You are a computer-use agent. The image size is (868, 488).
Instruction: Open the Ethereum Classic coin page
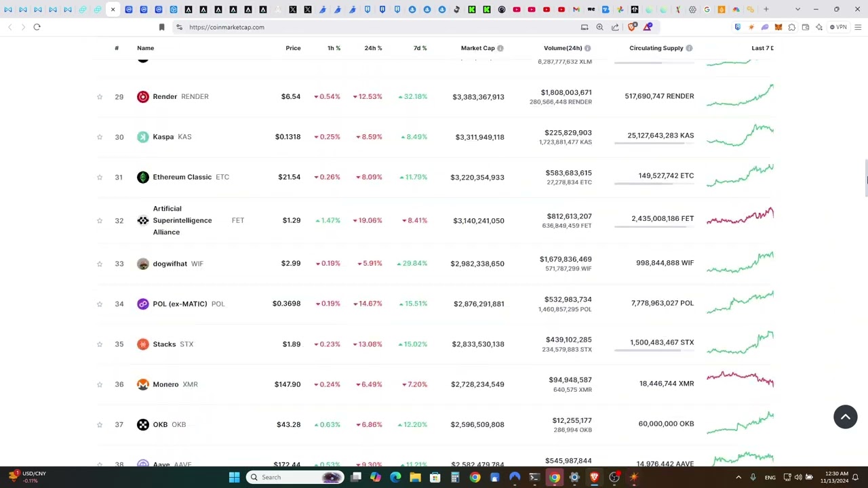tap(182, 177)
